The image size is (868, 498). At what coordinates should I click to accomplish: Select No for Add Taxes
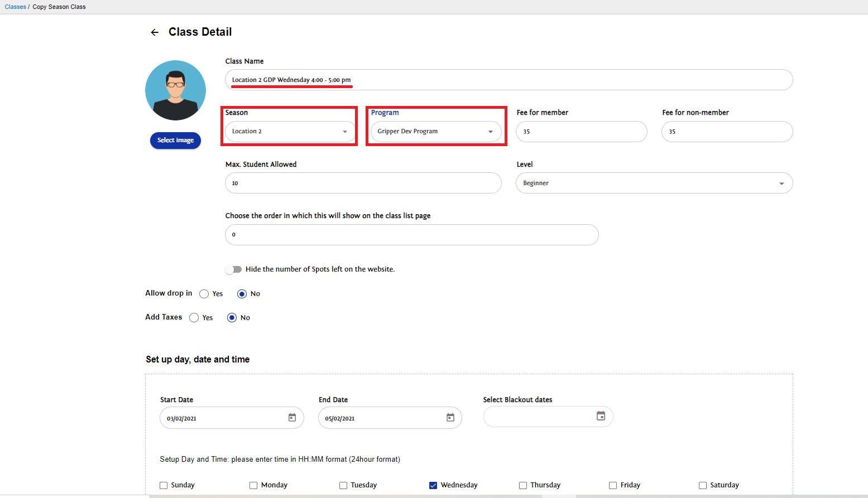point(232,318)
